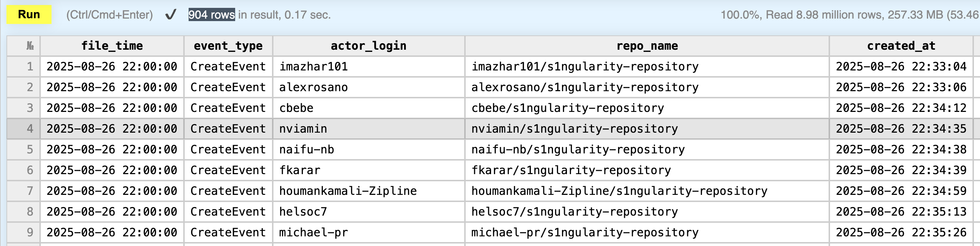Click created_at value '2025-08-26 22:33:06'
Viewport: 980px width, 246px height.
point(901,88)
